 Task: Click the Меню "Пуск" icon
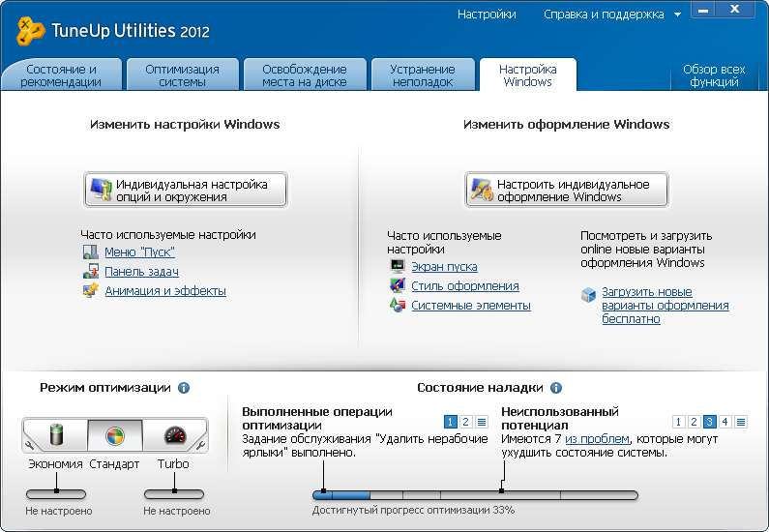[90, 252]
